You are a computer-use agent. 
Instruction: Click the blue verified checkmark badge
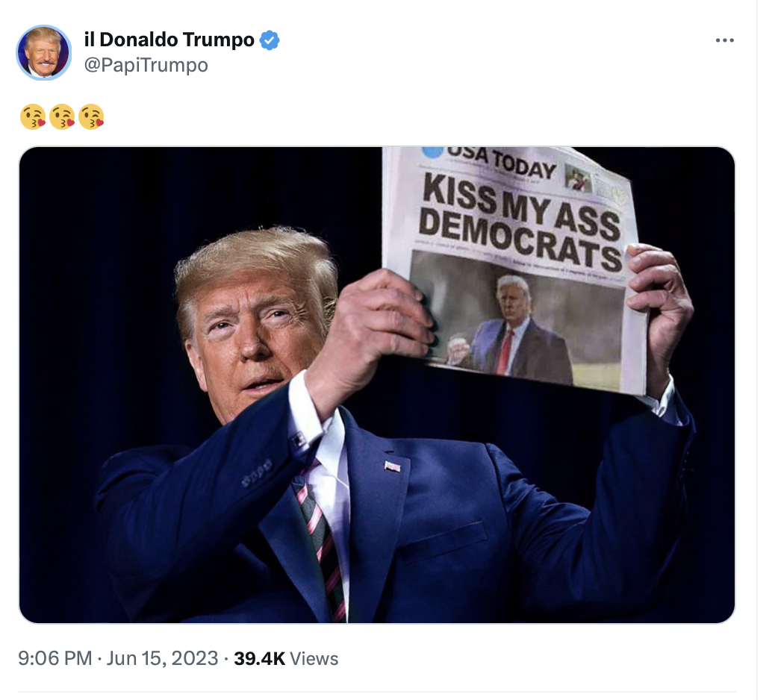(270, 40)
